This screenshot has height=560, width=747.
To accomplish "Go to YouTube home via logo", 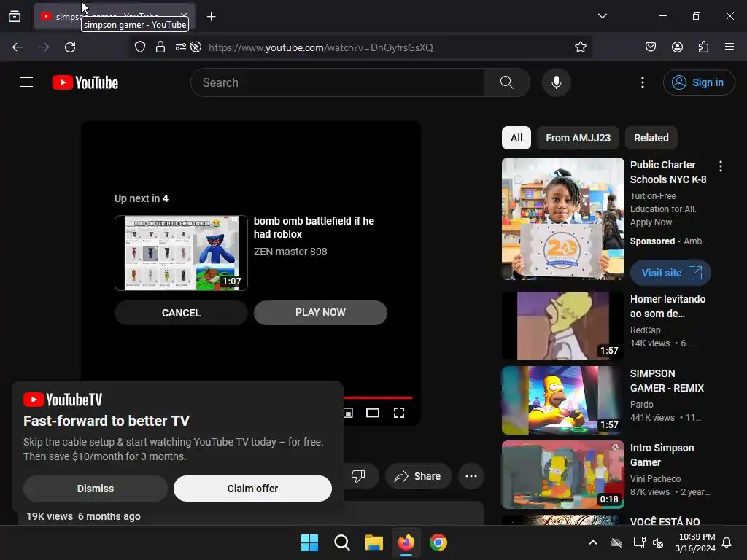I will tap(85, 82).
